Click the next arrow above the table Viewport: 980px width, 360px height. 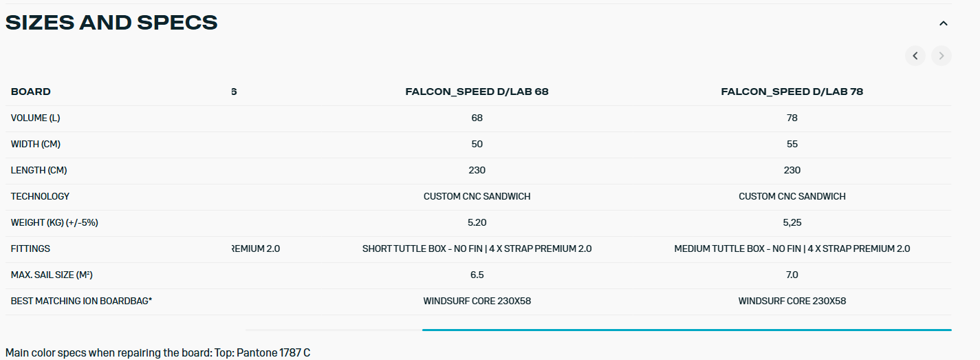[x=941, y=56]
